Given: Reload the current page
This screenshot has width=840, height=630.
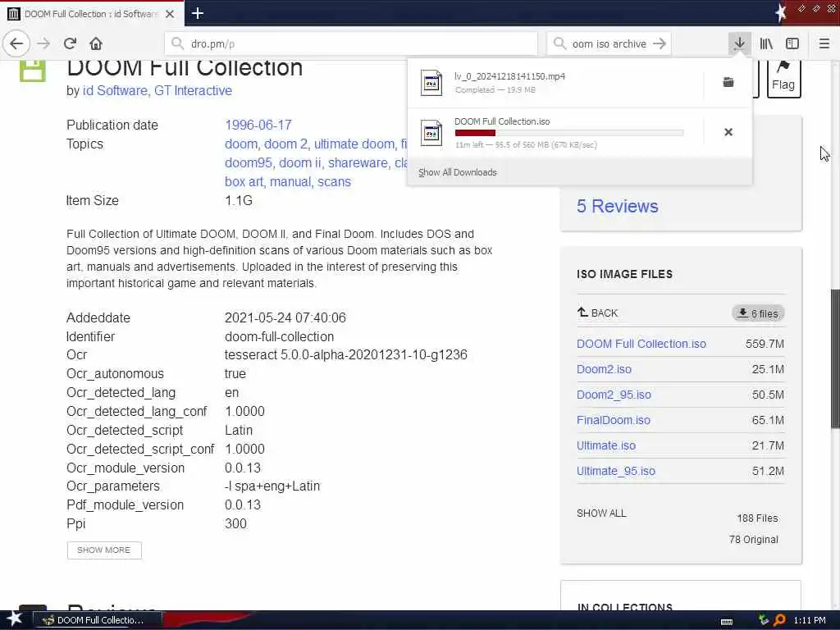Looking at the screenshot, I should [70, 44].
